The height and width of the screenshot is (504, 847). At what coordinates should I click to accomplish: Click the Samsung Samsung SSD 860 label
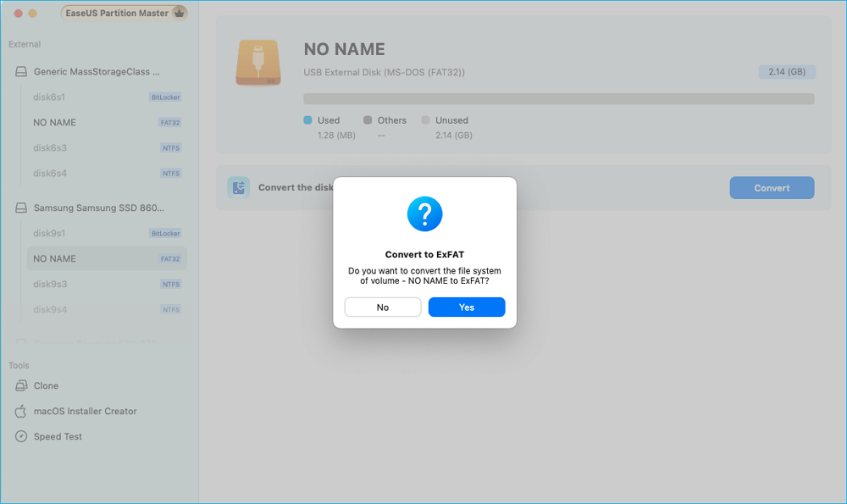[99, 208]
